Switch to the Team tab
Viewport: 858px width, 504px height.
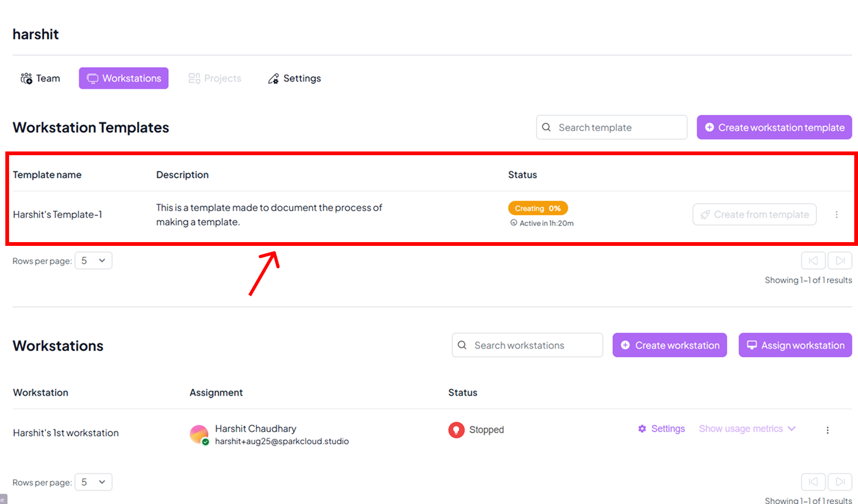[x=41, y=78]
